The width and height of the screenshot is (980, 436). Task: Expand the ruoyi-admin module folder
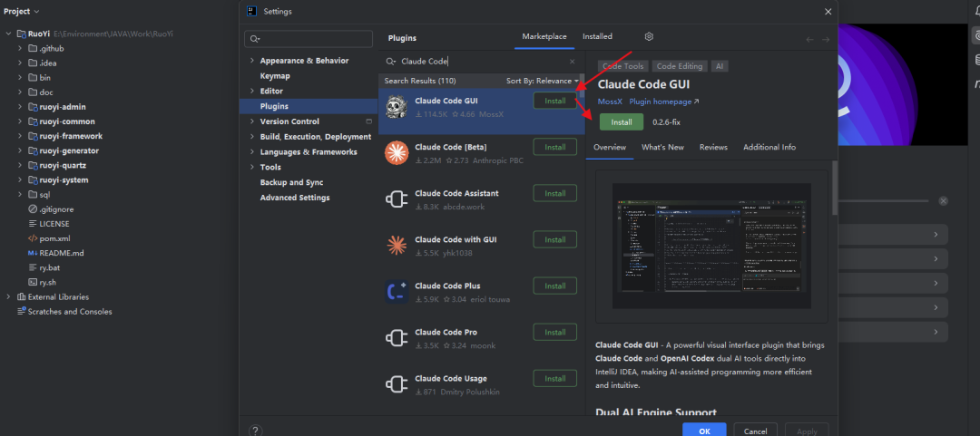click(x=19, y=107)
